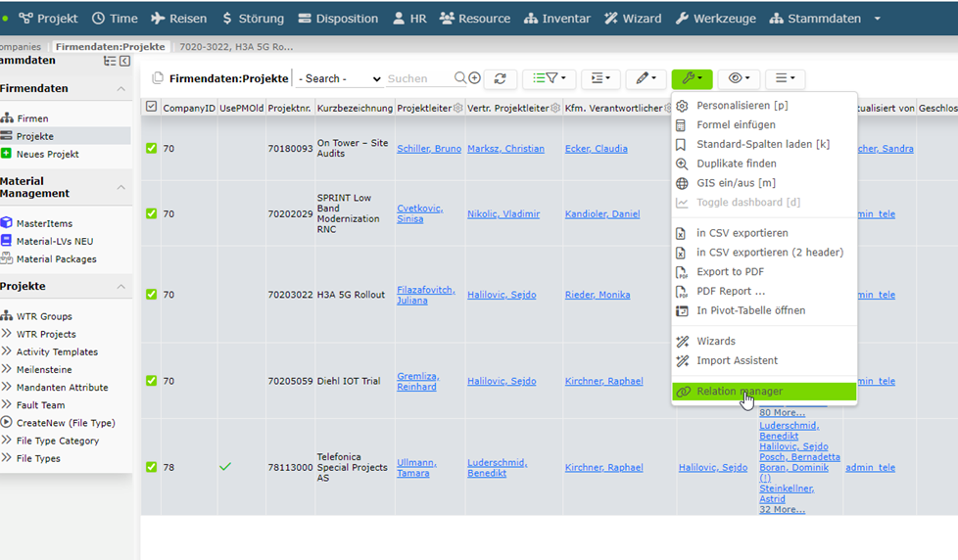
Task: Open the Stammdaten menu
Action: [x=815, y=19]
